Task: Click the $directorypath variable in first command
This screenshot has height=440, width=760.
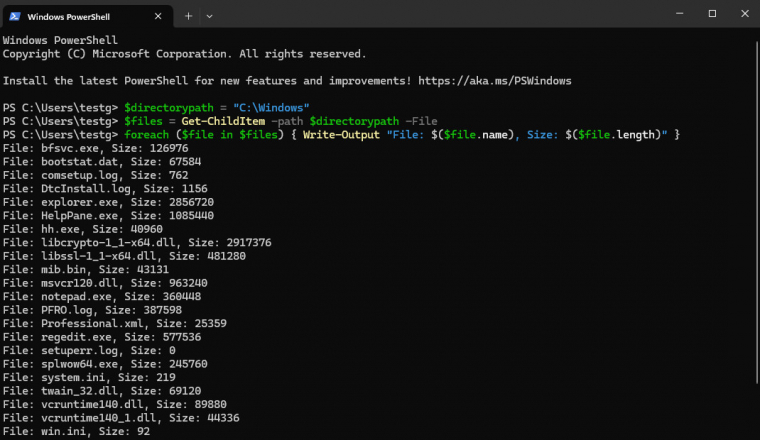Action: [x=169, y=108]
